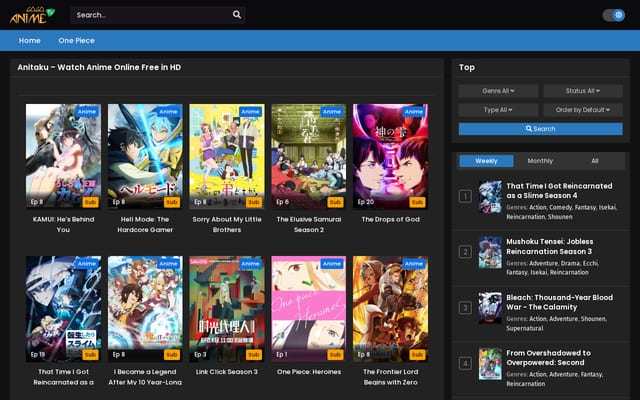The width and height of the screenshot is (640, 400).
Task: Open The Frontier Lord Begins with Zero poster
Action: click(x=391, y=309)
